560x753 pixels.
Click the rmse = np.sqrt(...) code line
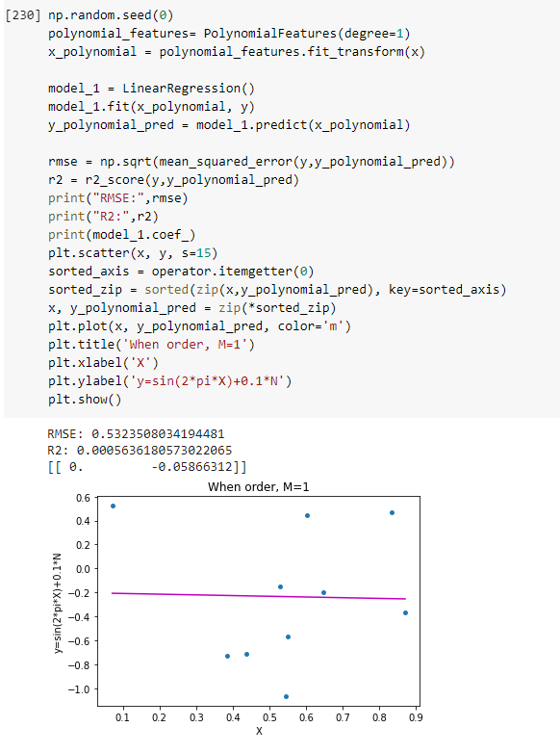coord(251,162)
